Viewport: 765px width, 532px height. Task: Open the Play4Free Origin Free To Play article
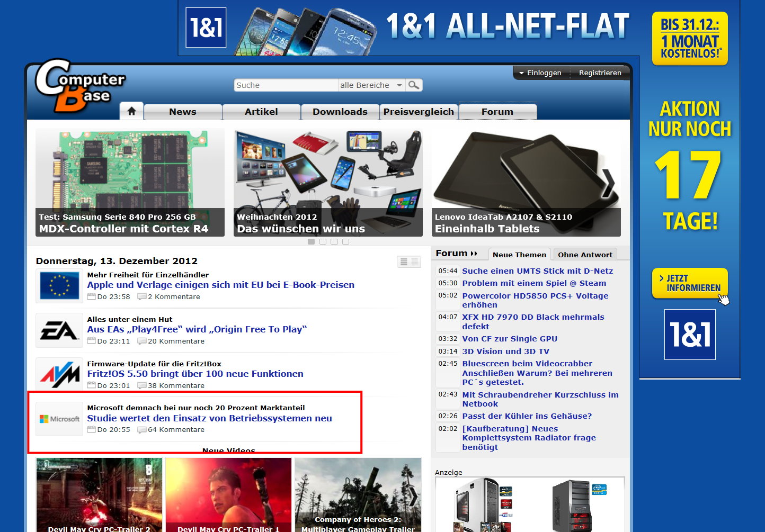pos(197,329)
